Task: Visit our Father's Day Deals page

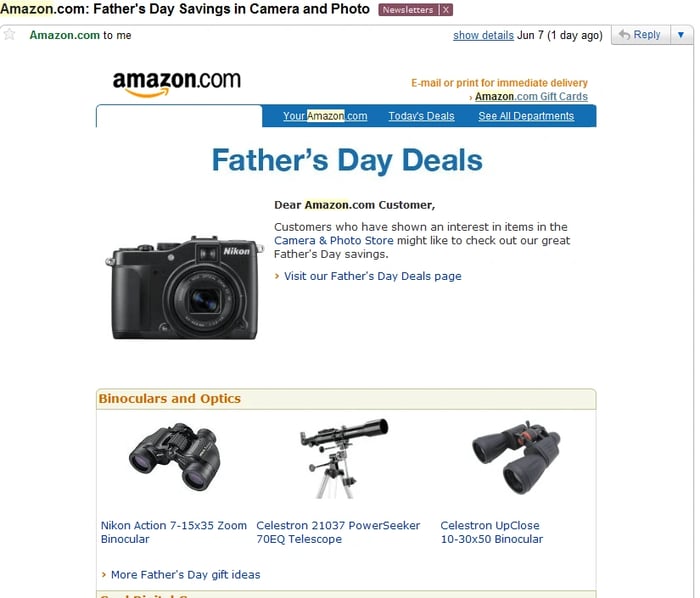Action: pyautogui.click(x=372, y=276)
